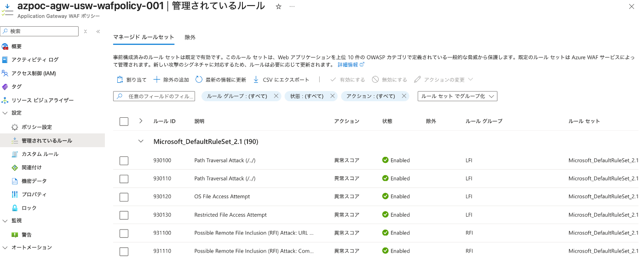Open 関連付け page
The width and height of the screenshot is (644, 259).
pos(31,167)
